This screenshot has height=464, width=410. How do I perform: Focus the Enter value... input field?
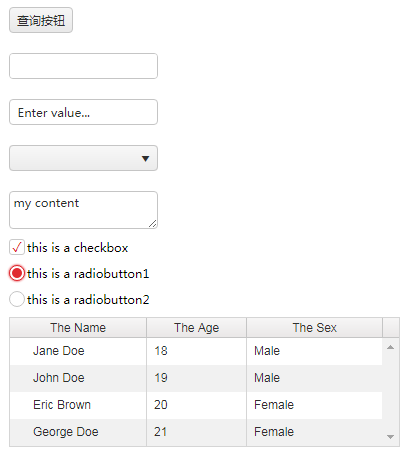pos(83,112)
